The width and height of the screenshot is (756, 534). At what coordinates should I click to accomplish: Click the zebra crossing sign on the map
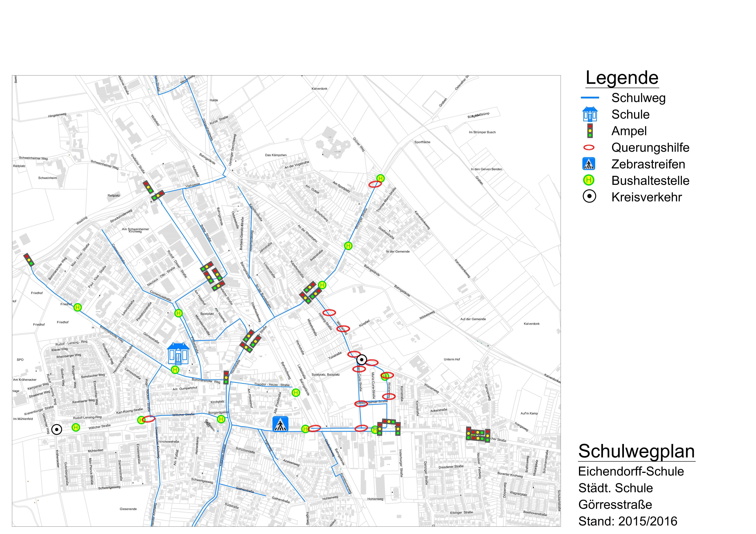(280, 424)
